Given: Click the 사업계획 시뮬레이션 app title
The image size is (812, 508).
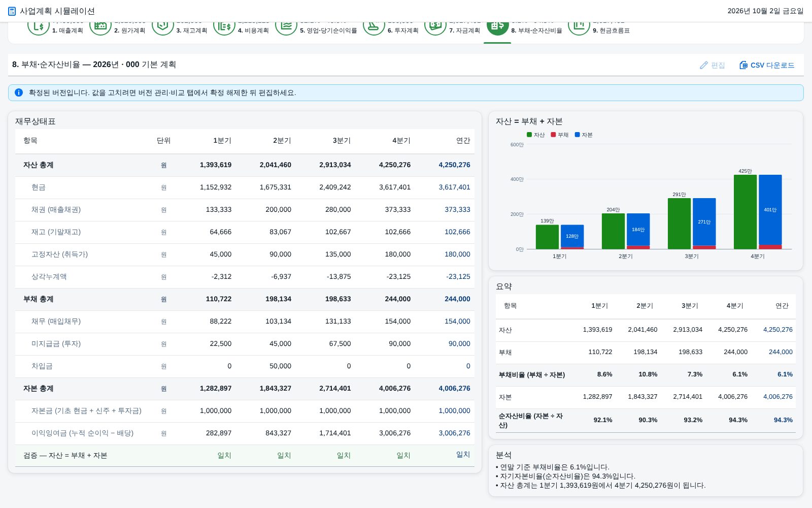Looking at the screenshot, I should click(x=57, y=11).
